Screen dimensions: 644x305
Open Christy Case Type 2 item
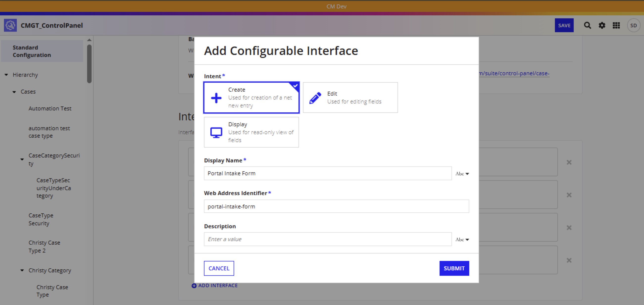pyautogui.click(x=44, y=247)
